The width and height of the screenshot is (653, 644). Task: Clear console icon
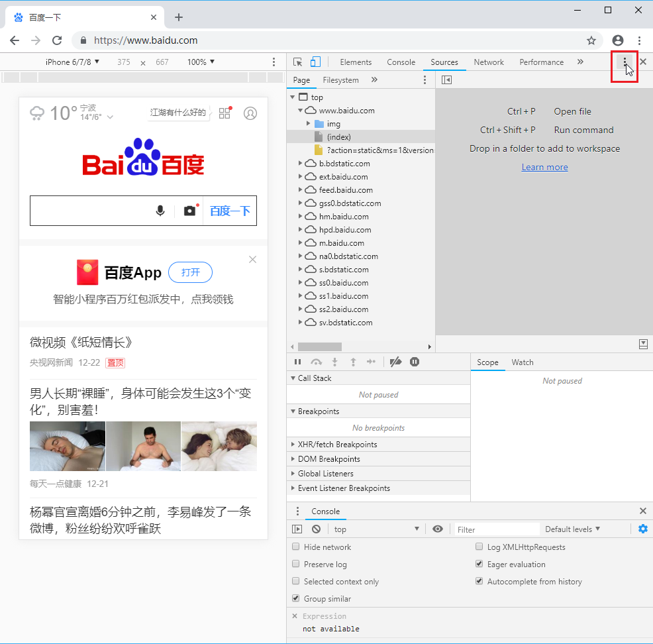pyautogui.click(x=316, y=529)
